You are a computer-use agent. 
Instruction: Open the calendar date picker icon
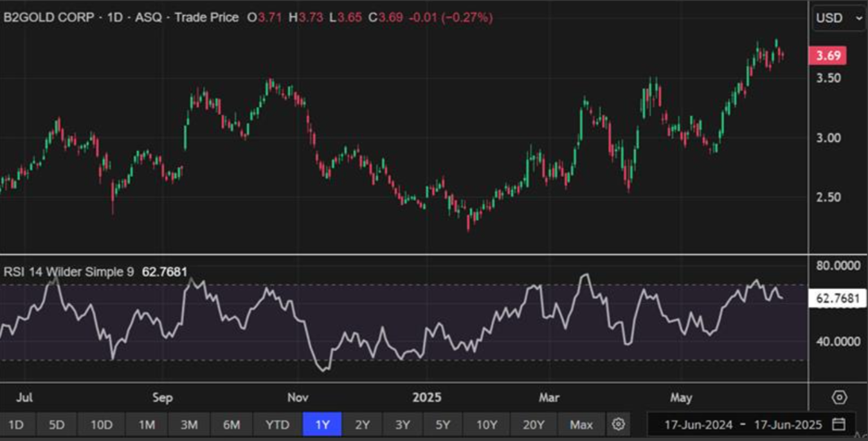(x=838, y=424)
